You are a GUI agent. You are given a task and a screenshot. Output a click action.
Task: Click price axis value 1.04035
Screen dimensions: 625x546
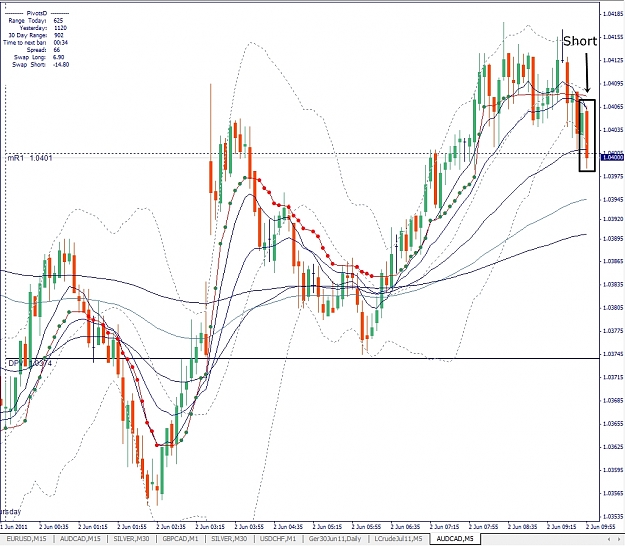pyautogui.click(x=613, y=130)
